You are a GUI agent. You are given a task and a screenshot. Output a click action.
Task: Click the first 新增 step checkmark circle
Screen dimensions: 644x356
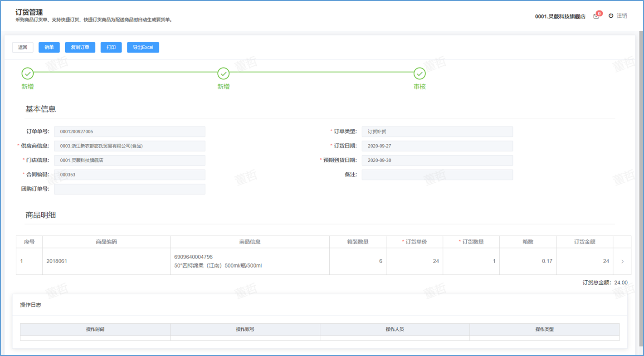pos(28,73)
